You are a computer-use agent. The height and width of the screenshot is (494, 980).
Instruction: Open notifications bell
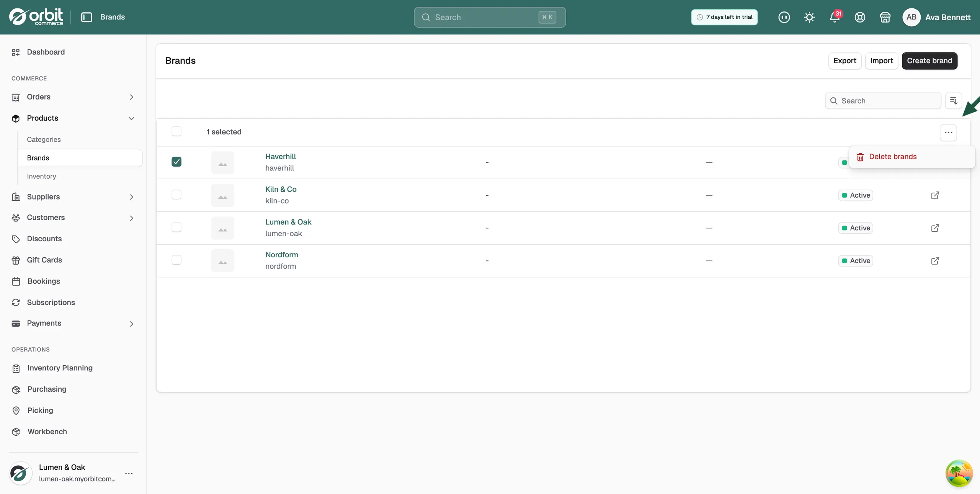pyautogui.click(x=835, y=17)
